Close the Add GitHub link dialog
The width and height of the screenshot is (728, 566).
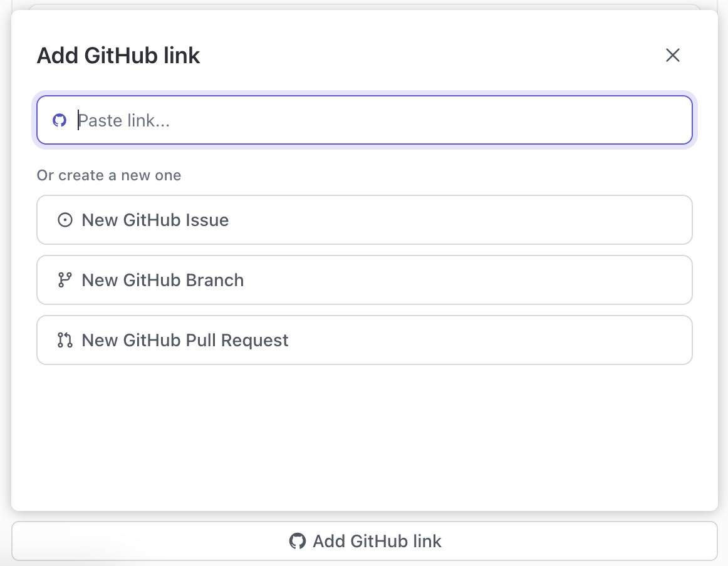coord(672,55)
